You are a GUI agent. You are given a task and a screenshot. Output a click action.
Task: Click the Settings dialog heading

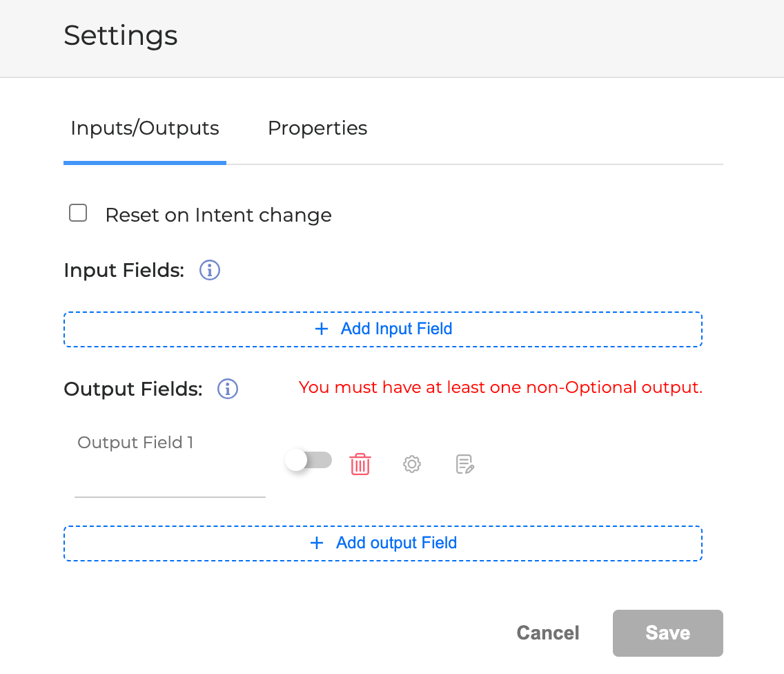click(121, 35)
